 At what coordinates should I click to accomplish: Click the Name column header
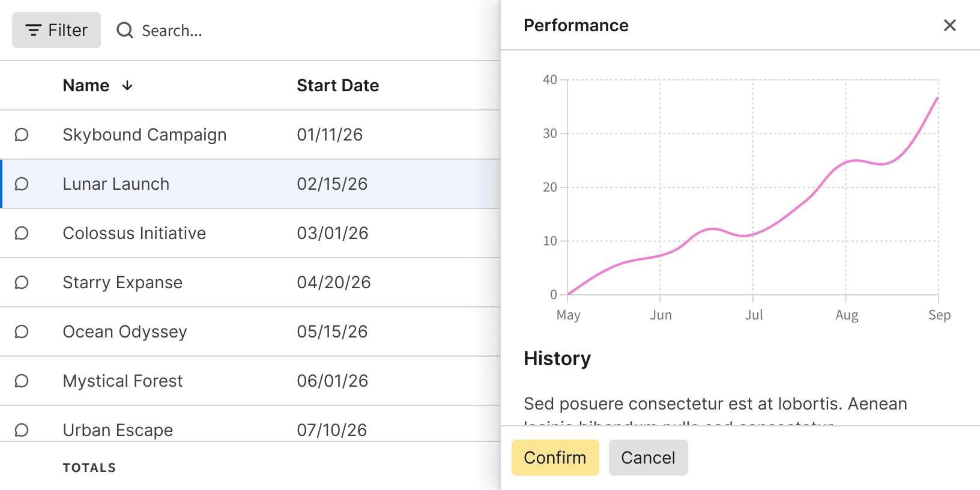point(86,86)
